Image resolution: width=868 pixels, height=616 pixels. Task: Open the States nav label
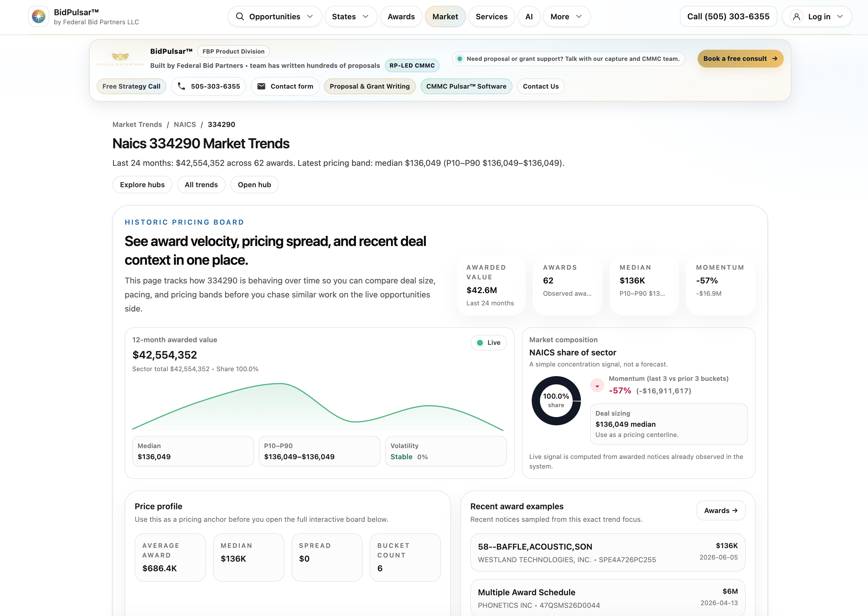tap(344, 17)
